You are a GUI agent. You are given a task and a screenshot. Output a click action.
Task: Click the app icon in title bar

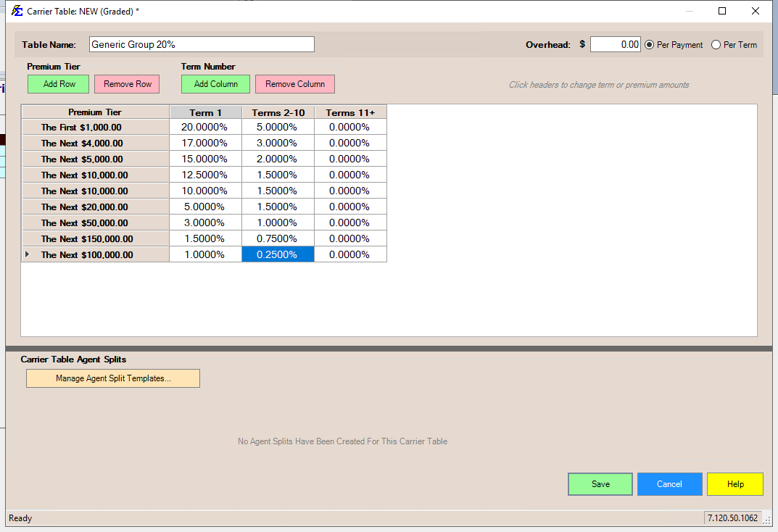coord(17,11)
